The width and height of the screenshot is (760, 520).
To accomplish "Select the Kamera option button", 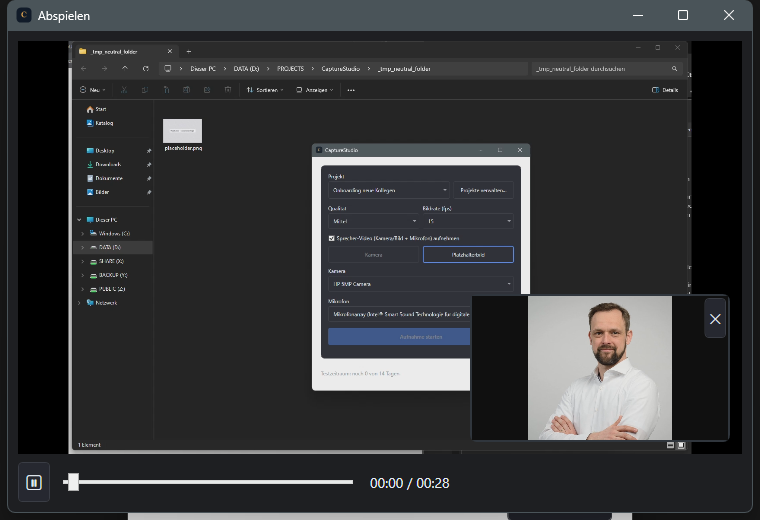I will [x=373, y=254].
